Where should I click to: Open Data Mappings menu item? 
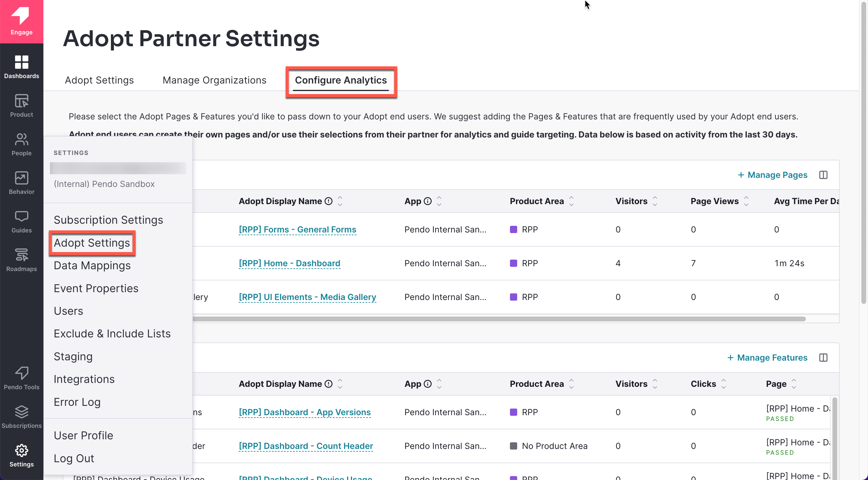pos(92,265)
